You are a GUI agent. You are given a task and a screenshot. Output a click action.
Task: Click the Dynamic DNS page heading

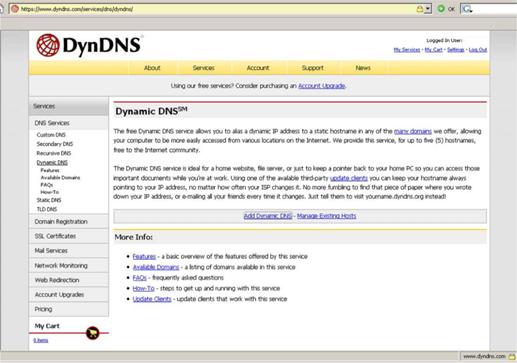151,111
